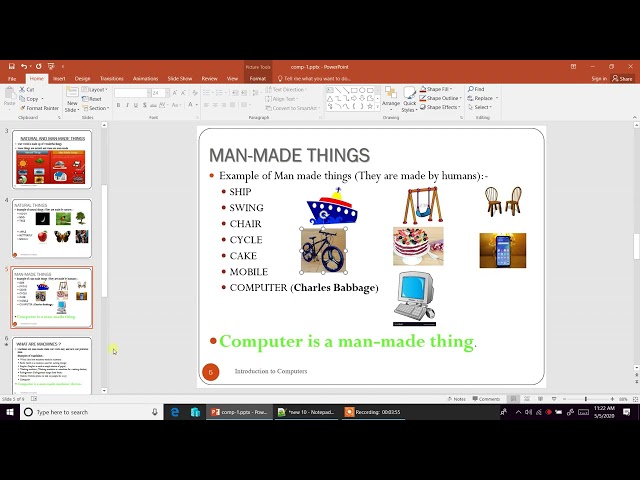Viewport: 640px width, 480px height.
Task: Center align text
Action: click(215, 105)
